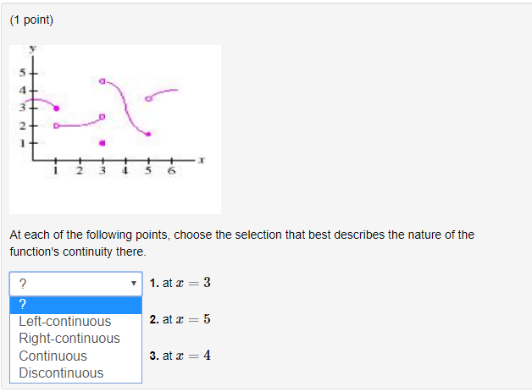Click the x-axis tick label 6
This screenshot has width=532, height=392.
pyautogui.click(x=171, y=172)
